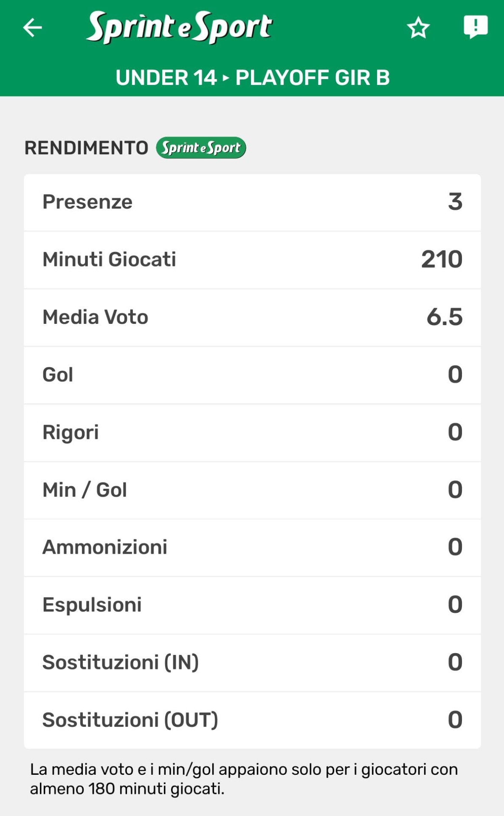The height and width of the screenshot is (816, 504).
Task: Tap the Sostituzioni (OUT) row
Action: [x=252, y=720]
